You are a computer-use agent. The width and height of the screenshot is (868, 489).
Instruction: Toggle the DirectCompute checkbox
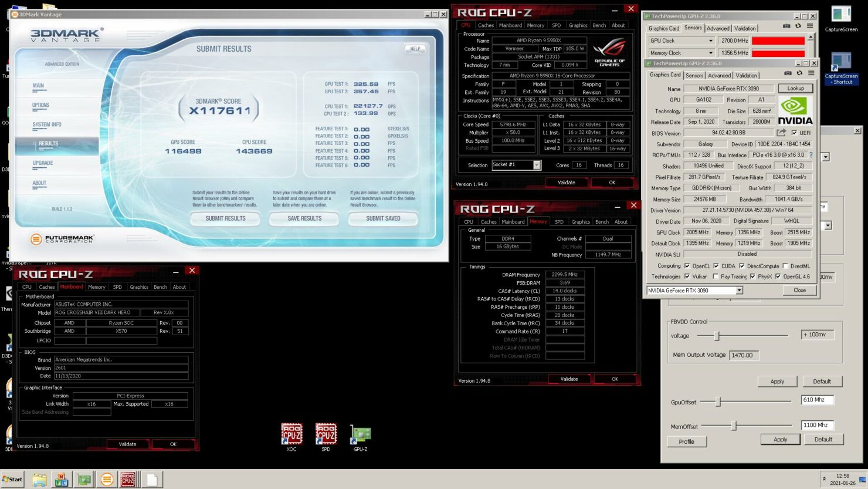[741, 266]
